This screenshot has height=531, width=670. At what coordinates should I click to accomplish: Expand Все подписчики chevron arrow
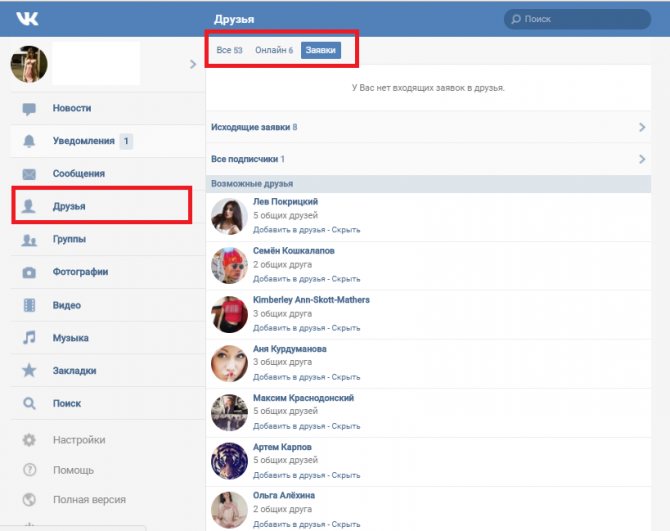(642, 159)
